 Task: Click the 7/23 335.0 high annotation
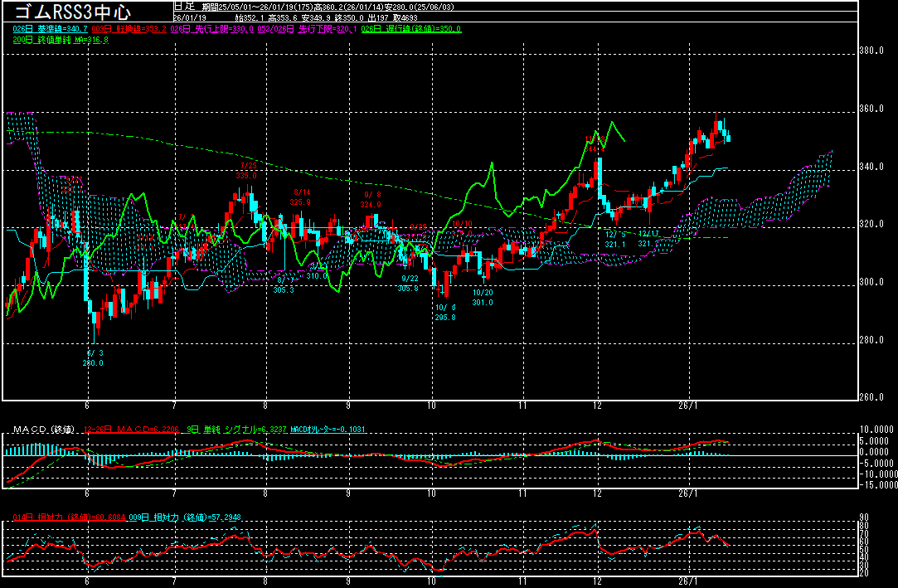point(245,170)
